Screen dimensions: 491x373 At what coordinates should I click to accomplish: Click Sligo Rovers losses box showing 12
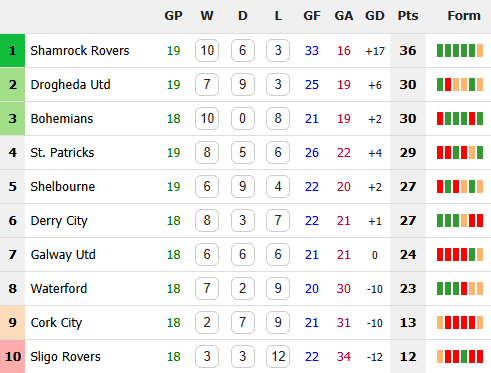(278, 357)
